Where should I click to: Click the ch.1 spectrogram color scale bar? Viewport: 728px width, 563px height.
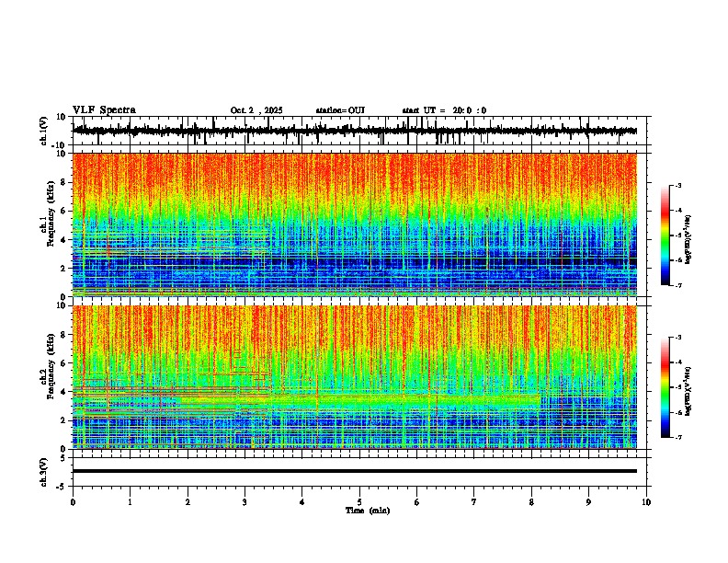pos(665,236)
